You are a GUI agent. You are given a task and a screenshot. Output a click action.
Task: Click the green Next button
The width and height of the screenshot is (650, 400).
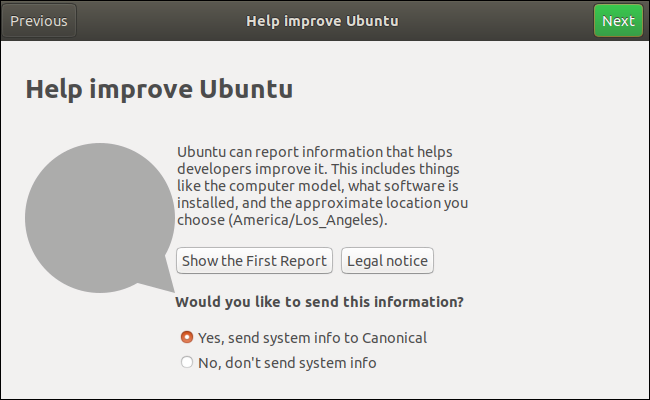[x=618, y=21]
